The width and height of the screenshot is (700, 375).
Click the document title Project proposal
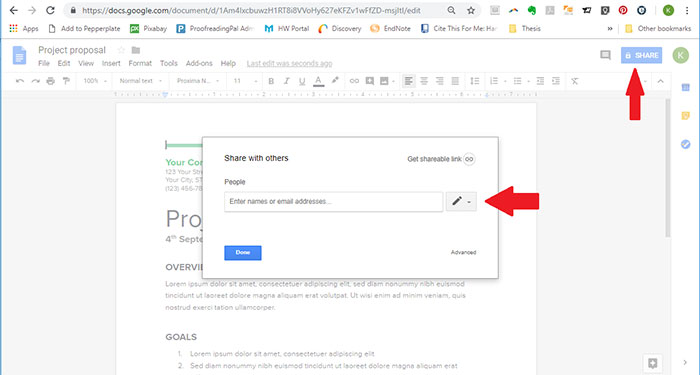72,50
